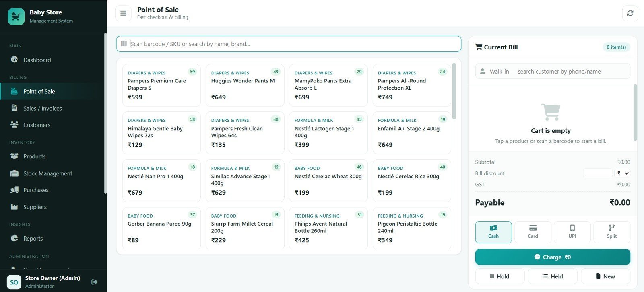Select Cash payment method

(493, 232)
